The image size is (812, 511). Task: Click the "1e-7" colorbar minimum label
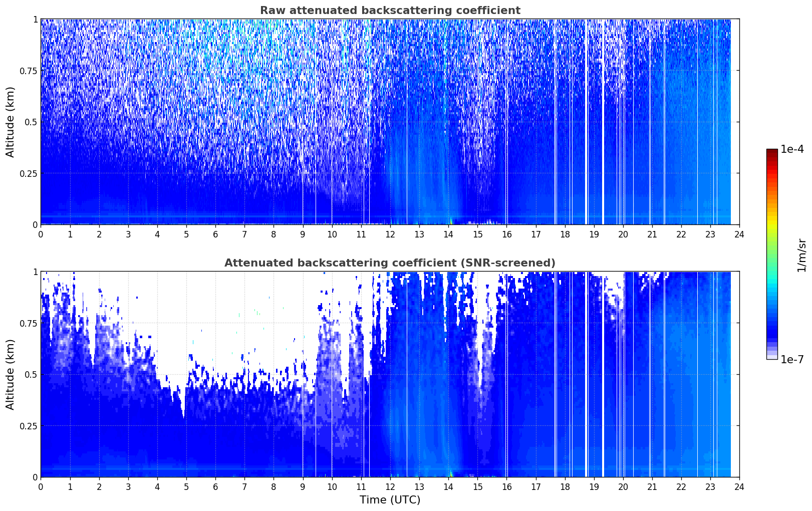pyautogui.click(x=792, y=360)
